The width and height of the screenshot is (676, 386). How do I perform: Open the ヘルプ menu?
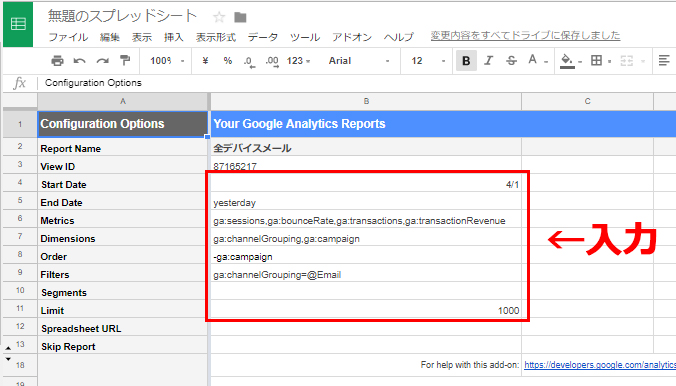pos(399,38)
